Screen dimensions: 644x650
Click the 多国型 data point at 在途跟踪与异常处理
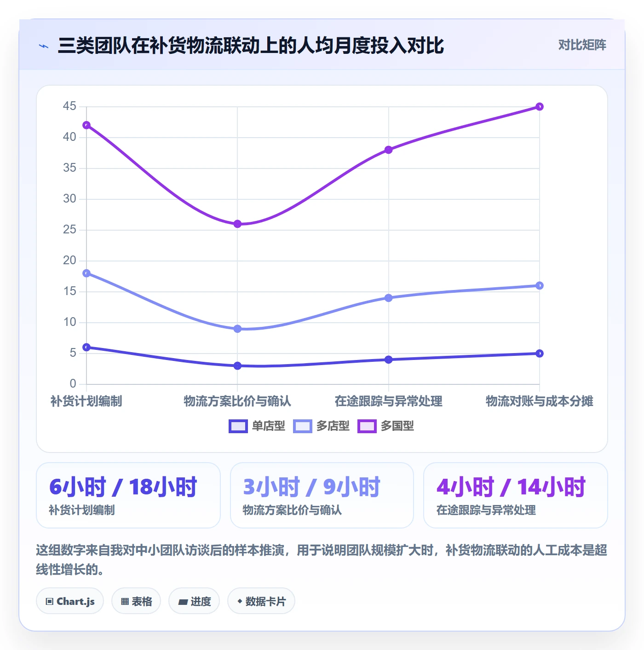click(389, 150)
